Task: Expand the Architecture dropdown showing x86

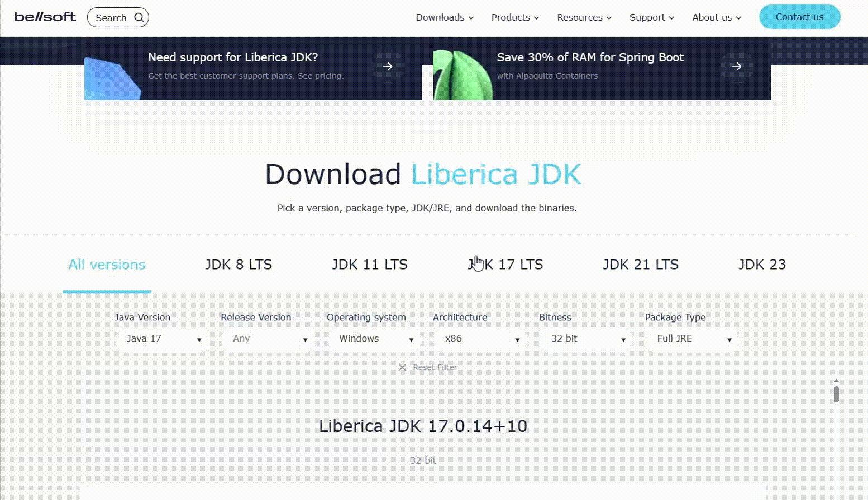Action: click(480, 339)
